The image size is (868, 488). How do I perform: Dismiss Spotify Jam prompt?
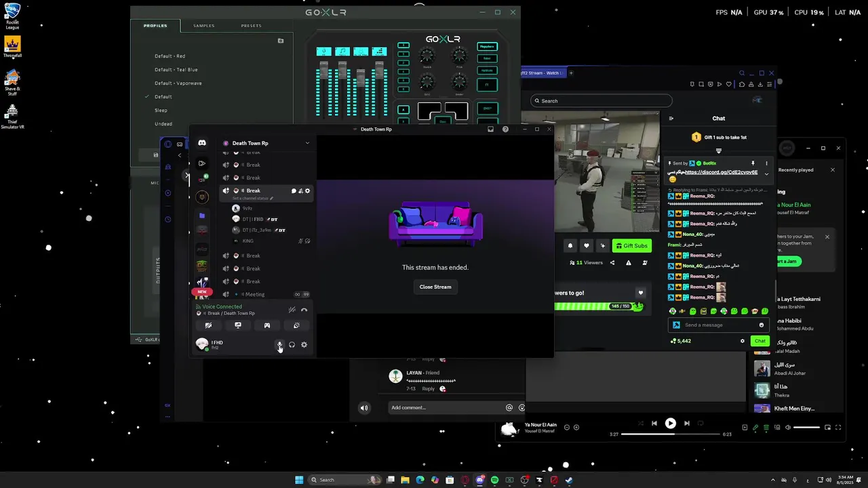click(x=827, y=237)
